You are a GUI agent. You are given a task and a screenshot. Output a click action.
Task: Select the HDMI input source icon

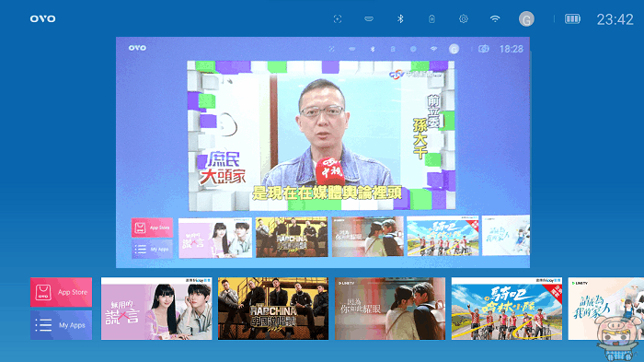(x=369, y=19)
